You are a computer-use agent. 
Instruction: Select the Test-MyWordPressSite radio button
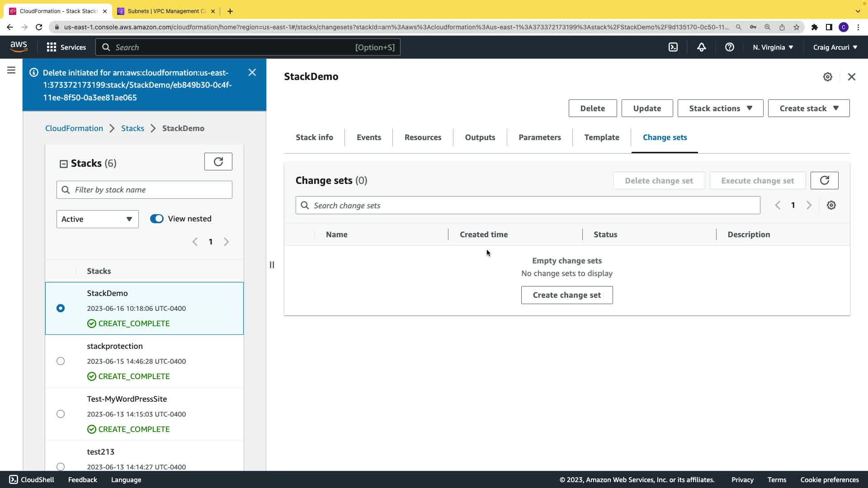pyautogui.click(x=61, y=414)
